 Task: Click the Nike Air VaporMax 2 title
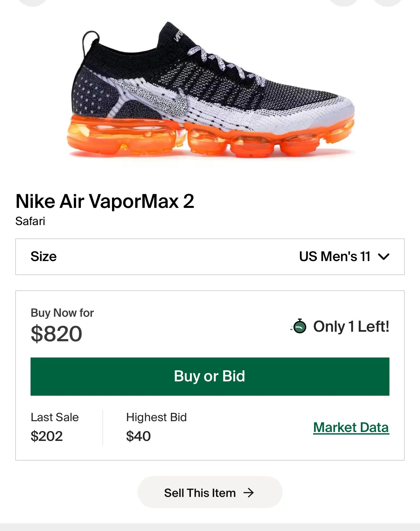point(105,201)
